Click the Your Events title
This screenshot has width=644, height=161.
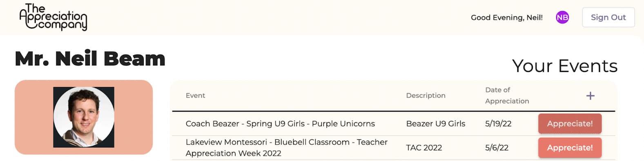coord(565,66)
